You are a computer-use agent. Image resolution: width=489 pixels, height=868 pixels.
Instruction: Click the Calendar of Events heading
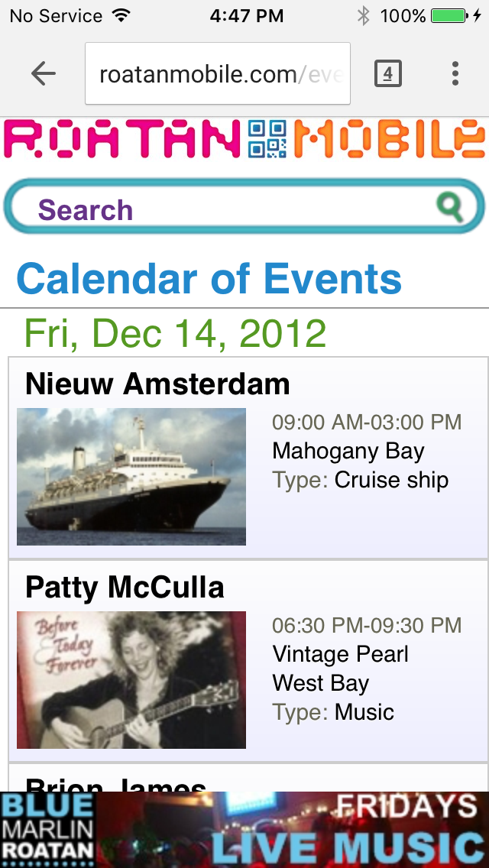pos(209,279)
